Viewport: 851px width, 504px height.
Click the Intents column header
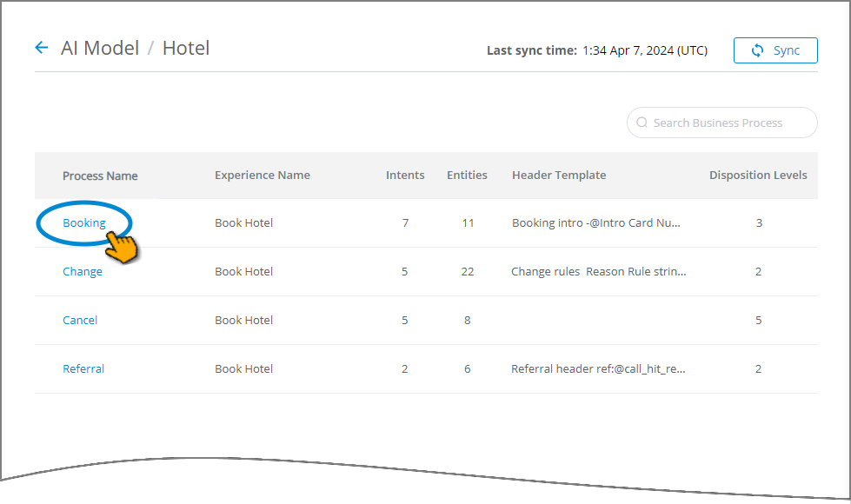click(405, 176)
